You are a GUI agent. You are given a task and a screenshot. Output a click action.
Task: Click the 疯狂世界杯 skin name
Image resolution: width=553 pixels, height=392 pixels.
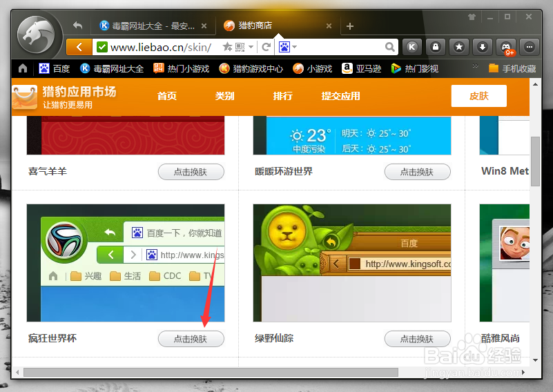coord(52,338)
